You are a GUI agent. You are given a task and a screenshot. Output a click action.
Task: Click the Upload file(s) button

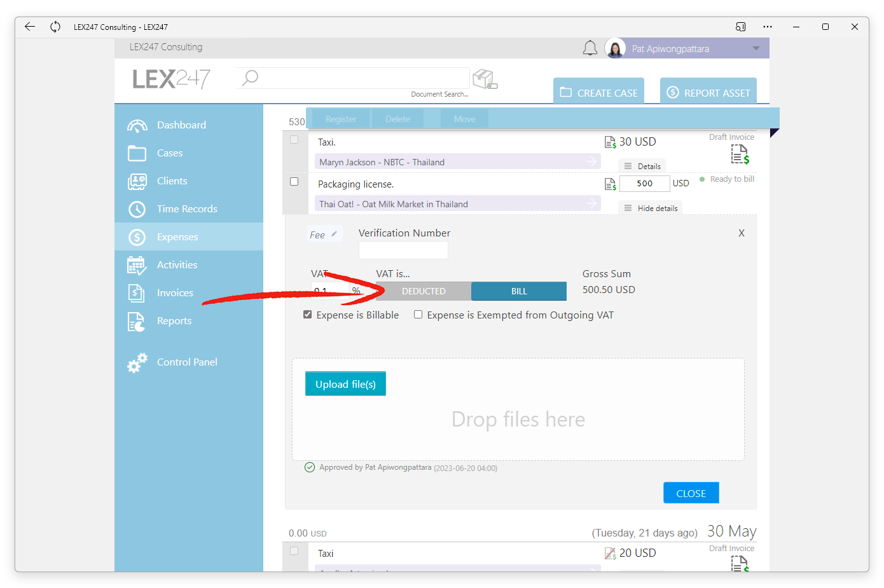pyautogui.click(x=345, y=384)
